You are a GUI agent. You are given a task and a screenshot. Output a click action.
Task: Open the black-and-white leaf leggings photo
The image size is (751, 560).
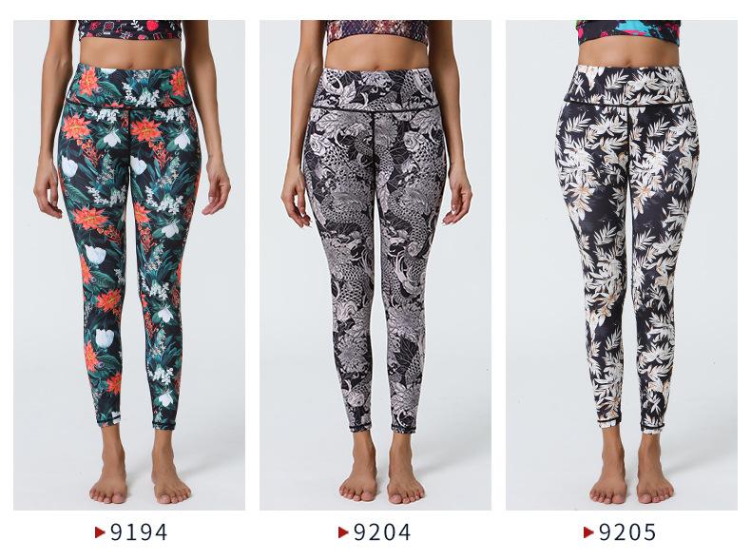coord(622,265)
